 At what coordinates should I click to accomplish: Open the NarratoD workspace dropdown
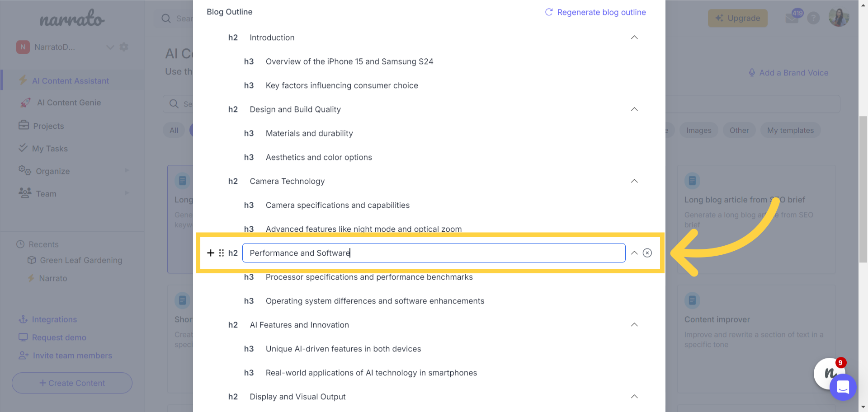[x=110, y=47]
